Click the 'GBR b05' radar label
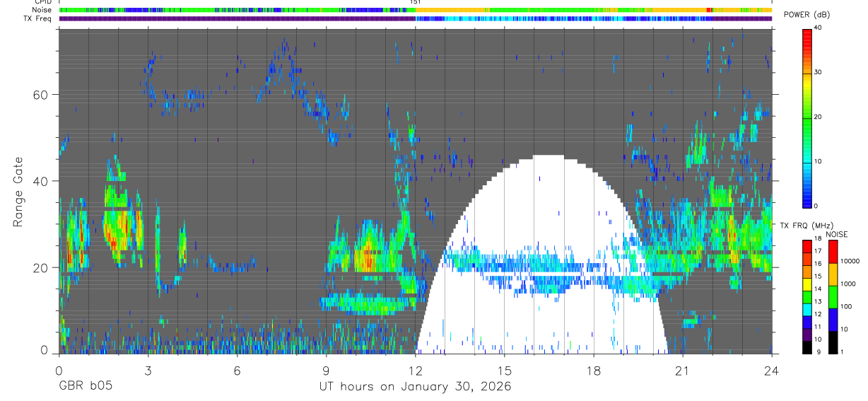868x401 pixels. (85, 387)
